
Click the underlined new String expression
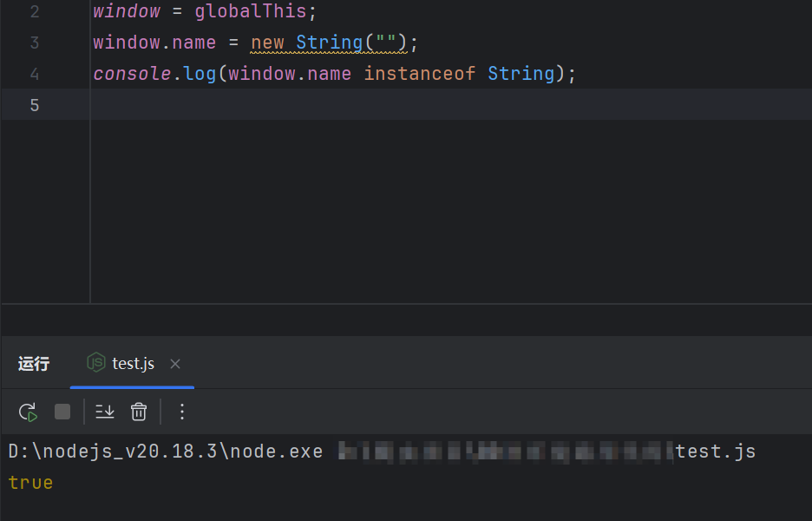pos(328,43)
